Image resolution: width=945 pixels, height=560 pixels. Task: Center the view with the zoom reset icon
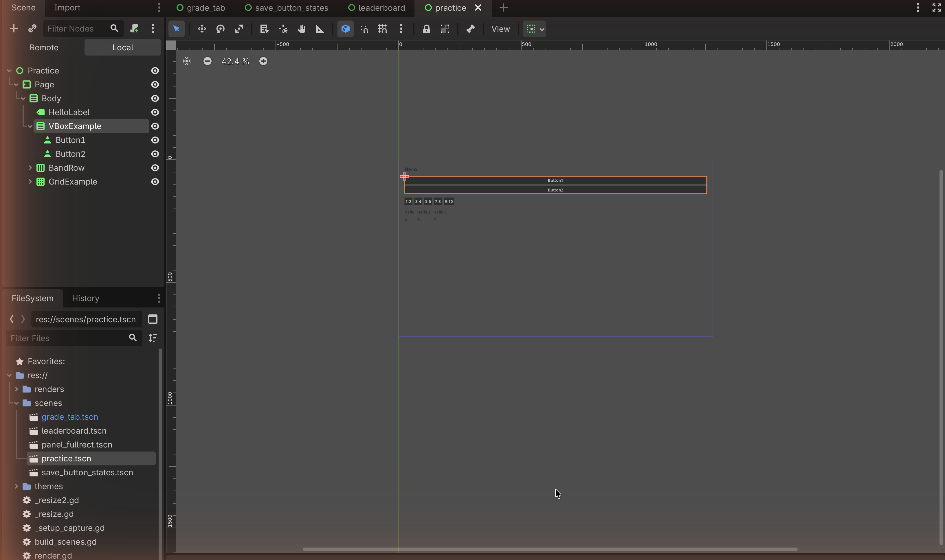(187, 61)
